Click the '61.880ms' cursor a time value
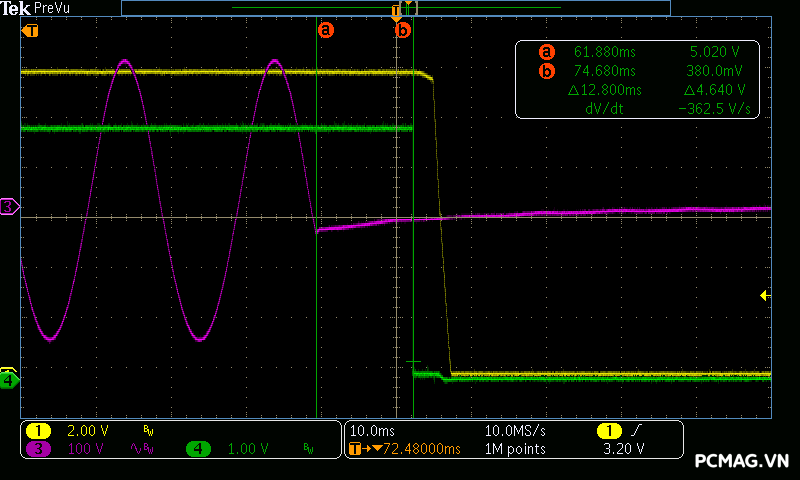 [605, 52]
